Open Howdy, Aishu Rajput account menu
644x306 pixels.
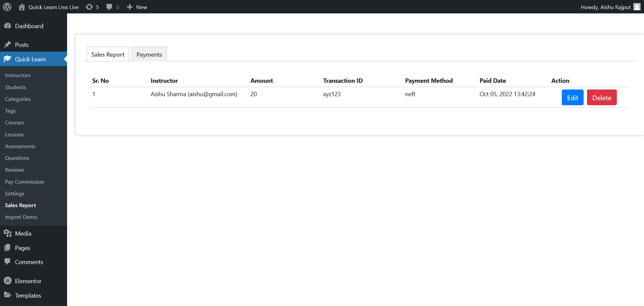(x=606, y=7)
